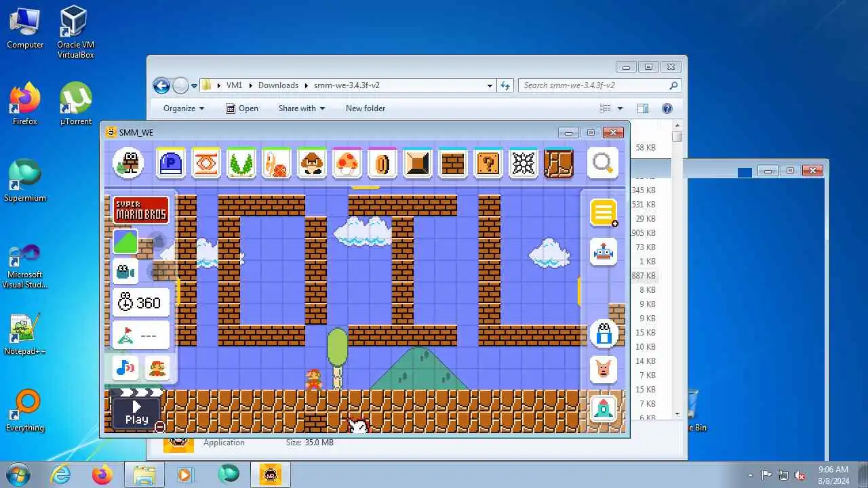
Task: Zoom out with the red minus button
Action: (x=159, y=426)
